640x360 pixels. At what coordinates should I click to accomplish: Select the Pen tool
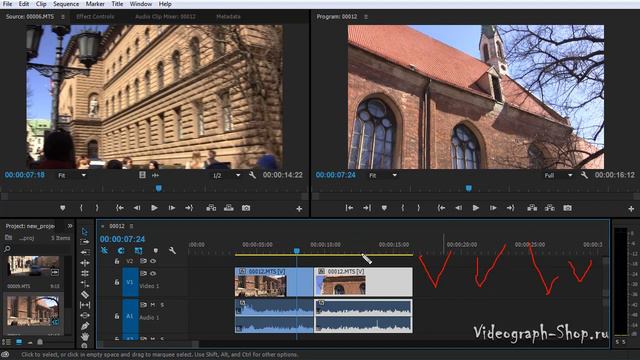[84, 326]
